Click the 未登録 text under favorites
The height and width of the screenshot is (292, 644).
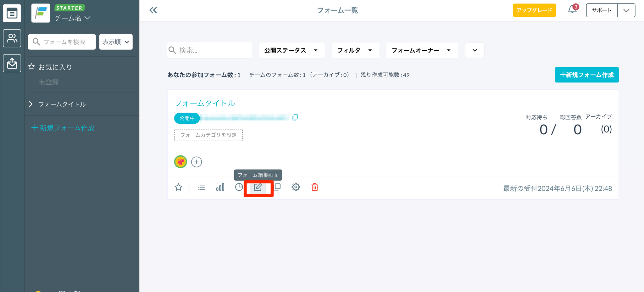49,82
